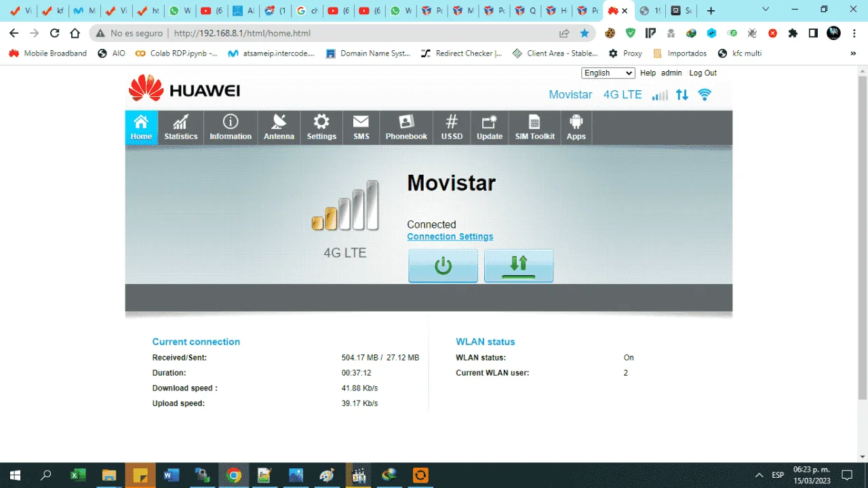Screen dimensions: 868x488
Task: Click the Movistar operator name in header
Action: (570, 95)
